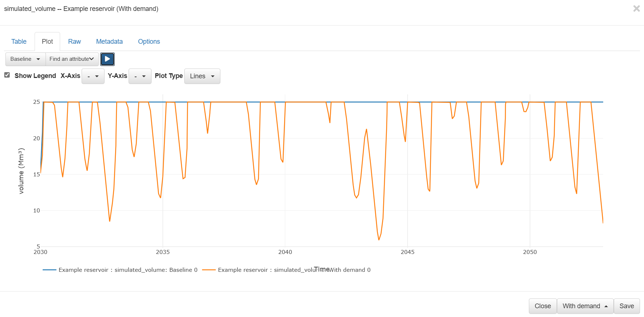
Task: Toggle Baseline series via blue legend line
Action: [x=50, y=270]
